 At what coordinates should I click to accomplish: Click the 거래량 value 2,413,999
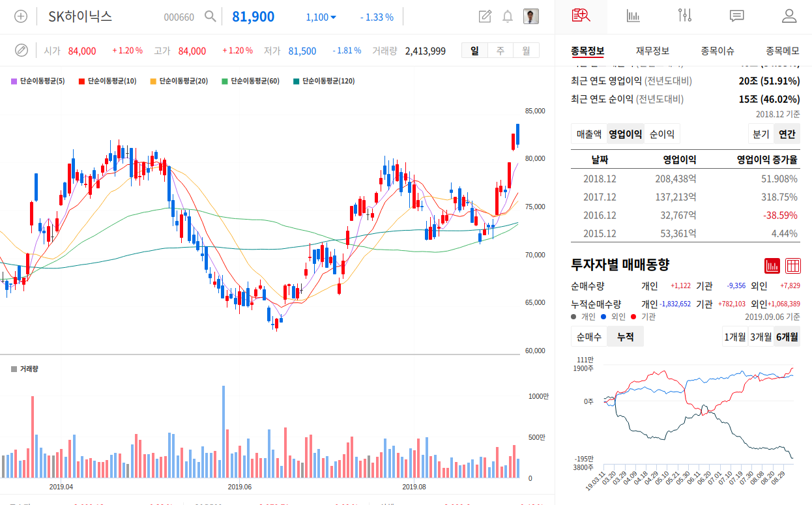tap(426, 51)
